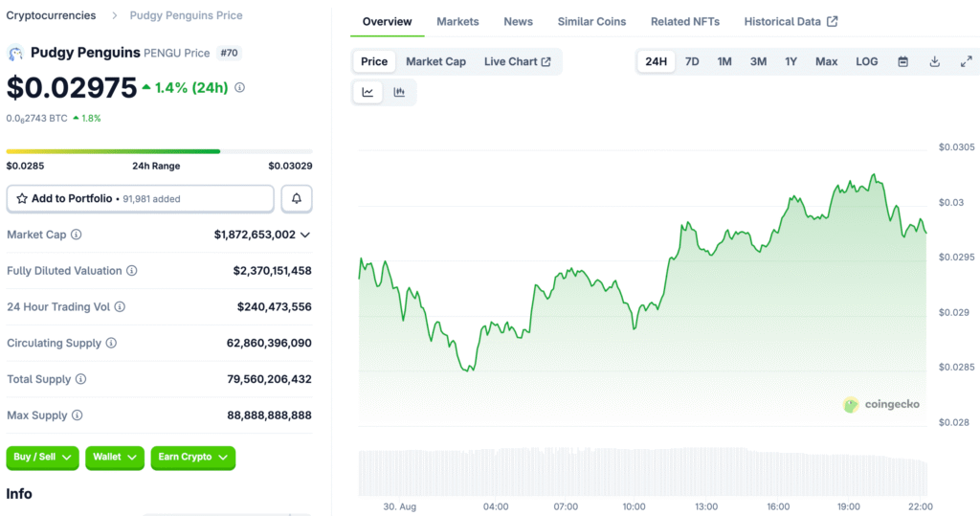
Task: Click the 88,888,888,888 max supply value
Action: point(269,415)
